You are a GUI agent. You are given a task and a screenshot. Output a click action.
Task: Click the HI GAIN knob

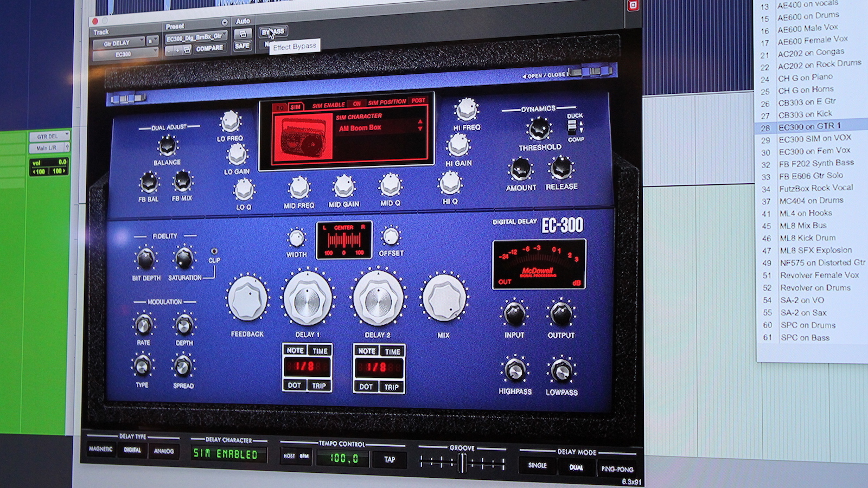(458, 145)
